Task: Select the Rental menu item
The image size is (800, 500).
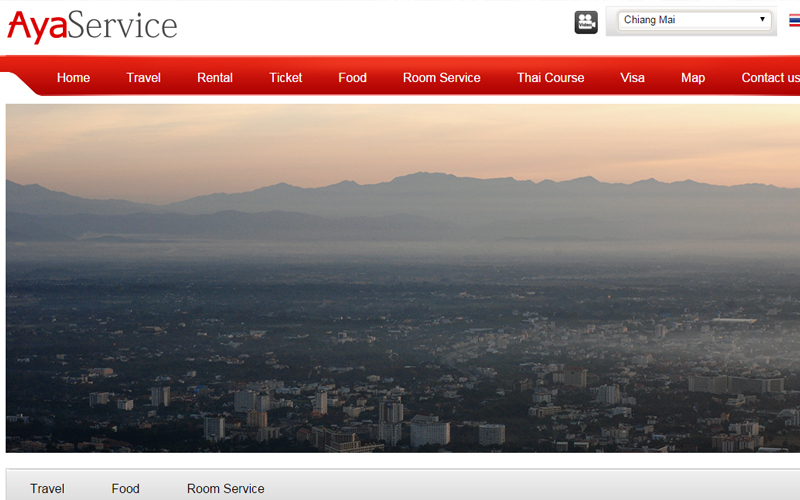Action: (x=215, y=78)
